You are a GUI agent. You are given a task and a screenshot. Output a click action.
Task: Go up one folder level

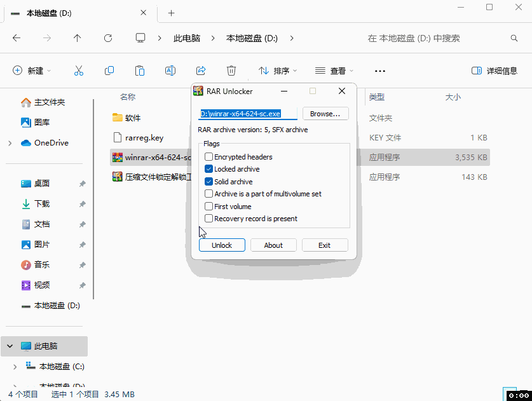pos(78,38)
